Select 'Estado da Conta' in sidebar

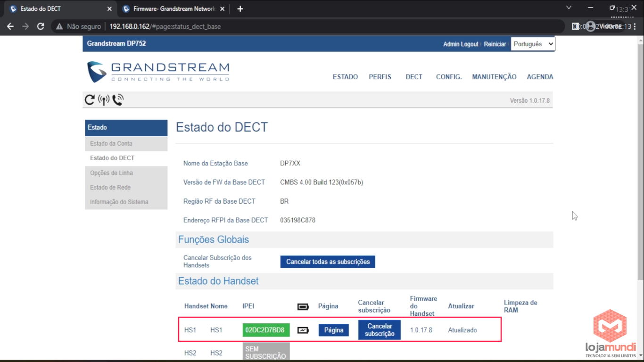[126, 143]
